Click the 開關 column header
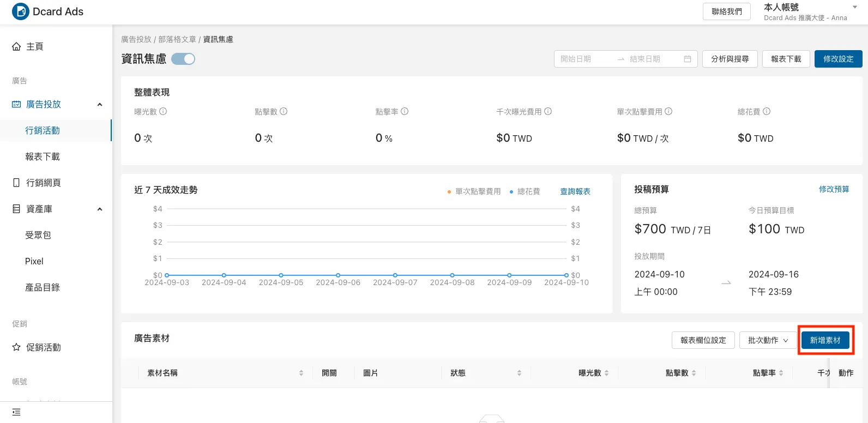Viewport: 868px width, 423px height. click(329, 373)
